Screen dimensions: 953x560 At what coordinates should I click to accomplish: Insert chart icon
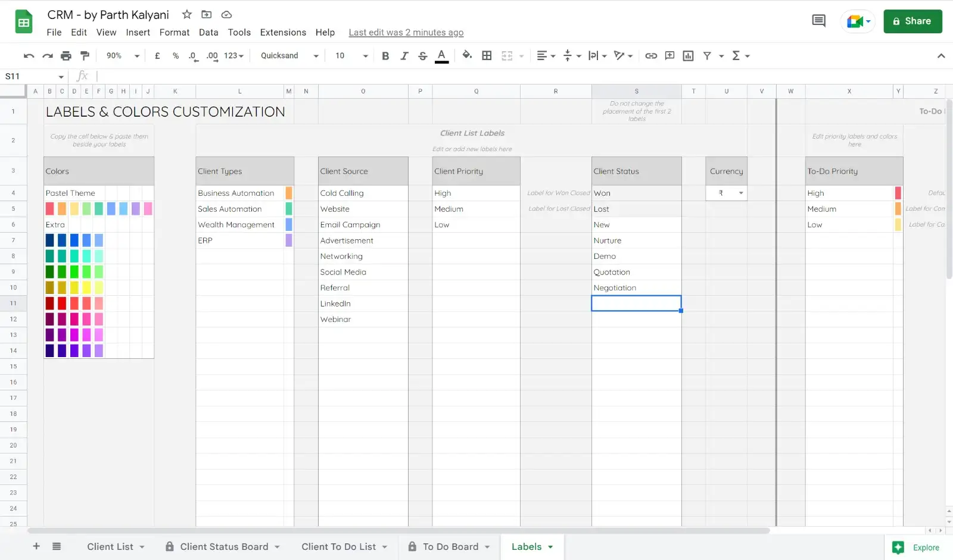click(x=689, y=56)
